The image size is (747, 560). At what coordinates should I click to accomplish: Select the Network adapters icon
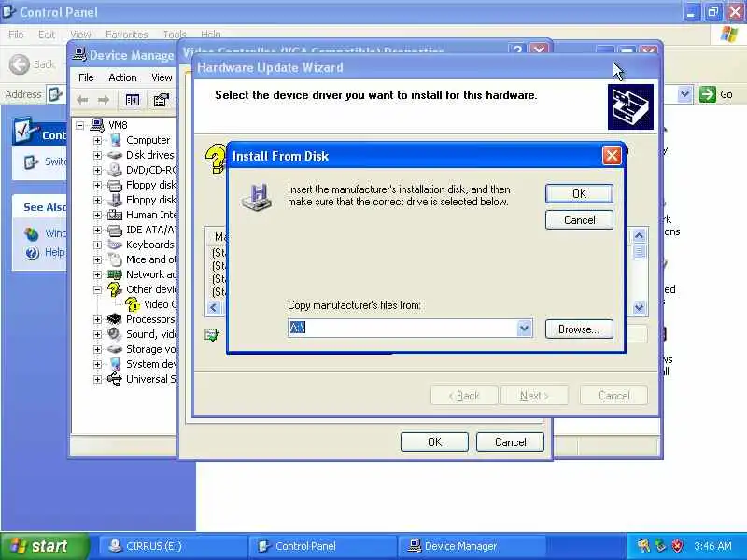pos(115,274)
